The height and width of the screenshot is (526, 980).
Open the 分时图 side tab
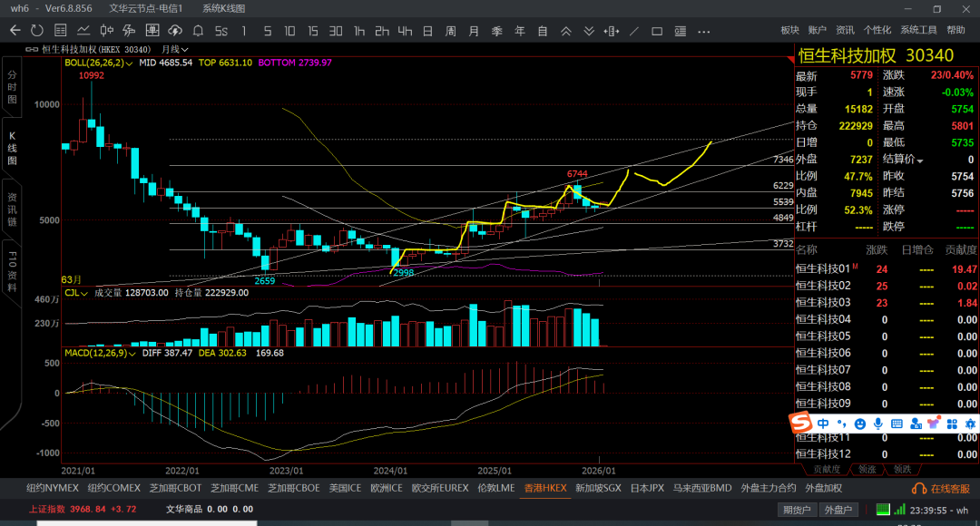pos(12,86)
